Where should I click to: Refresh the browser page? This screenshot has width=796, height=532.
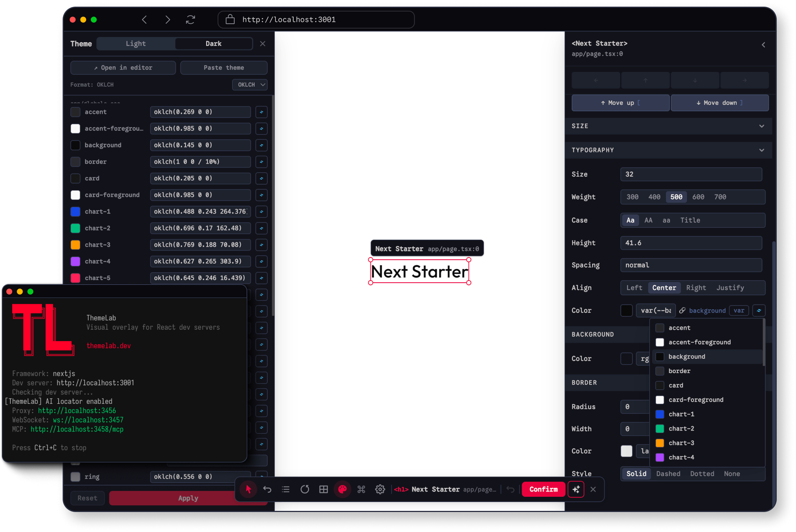(191, 20)
